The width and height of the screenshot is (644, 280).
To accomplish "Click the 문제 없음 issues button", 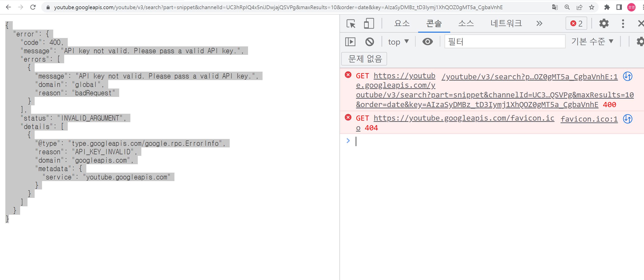I will point(364,59).
